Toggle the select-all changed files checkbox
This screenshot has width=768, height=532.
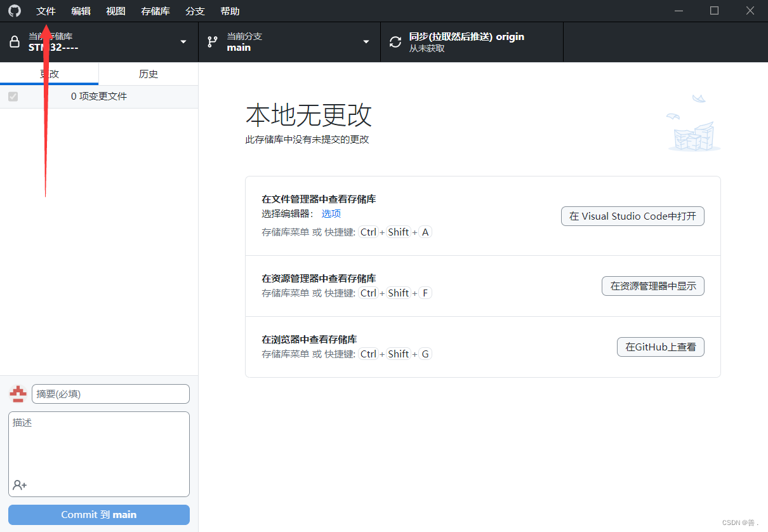coord(13,96)
